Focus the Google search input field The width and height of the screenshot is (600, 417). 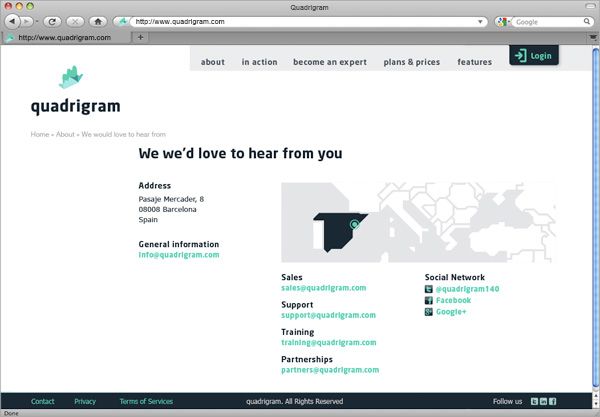tap(548, 22)
